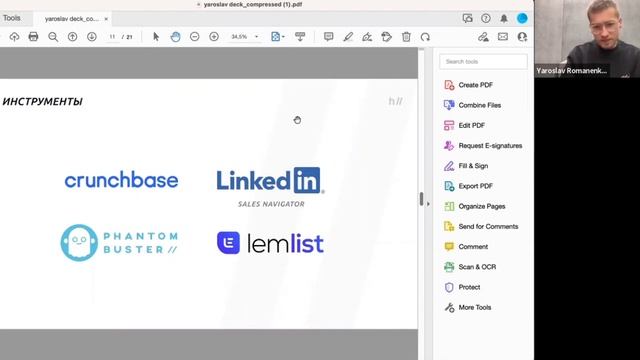
Task: Open the Protect tool
Action: (x=462, y=287)
